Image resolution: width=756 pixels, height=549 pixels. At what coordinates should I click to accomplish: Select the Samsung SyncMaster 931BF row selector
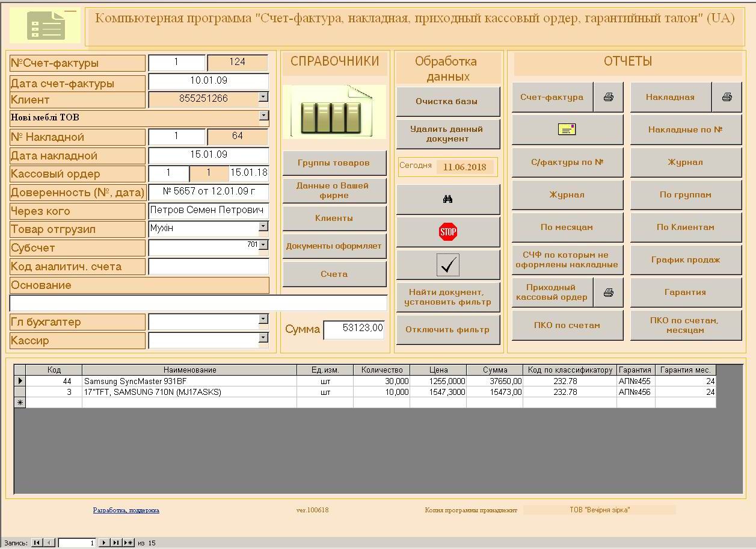point(20,381)
